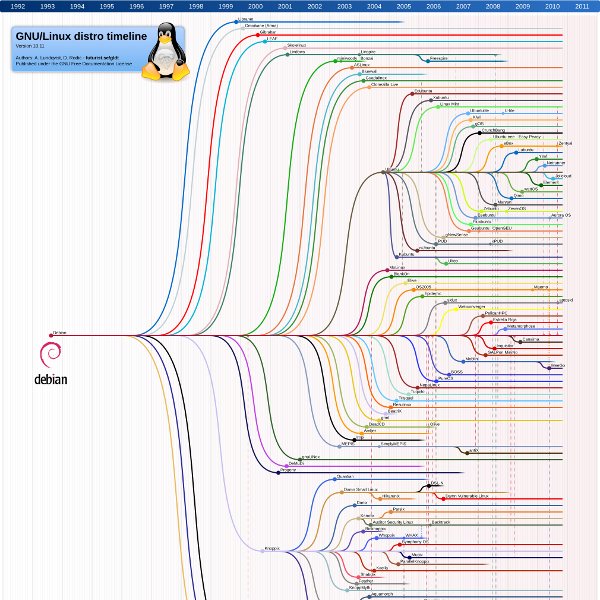The height and width of the screenshot is (600, 600).
Task: Click the Aurora OS label
Action: pyautogui.click(x=561, y=215)
